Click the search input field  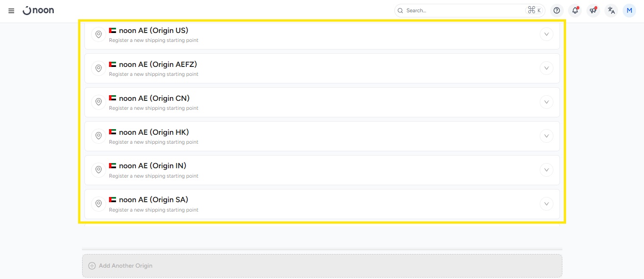point(460,10)
